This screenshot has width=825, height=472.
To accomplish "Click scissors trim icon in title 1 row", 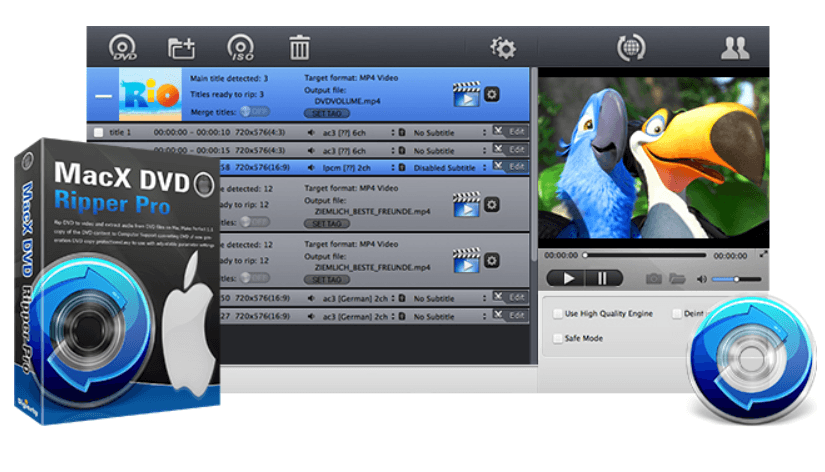I will click(498, 130).
